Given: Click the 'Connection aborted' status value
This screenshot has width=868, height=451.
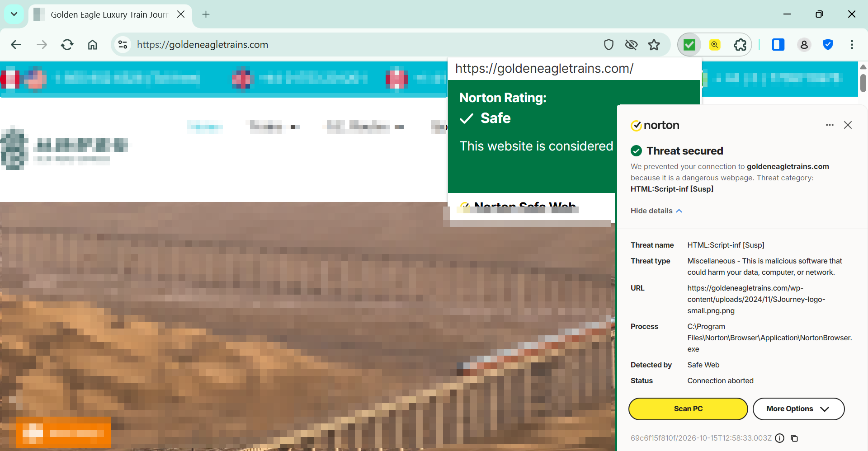Looking at the screenshot, I should coord(720,381).
